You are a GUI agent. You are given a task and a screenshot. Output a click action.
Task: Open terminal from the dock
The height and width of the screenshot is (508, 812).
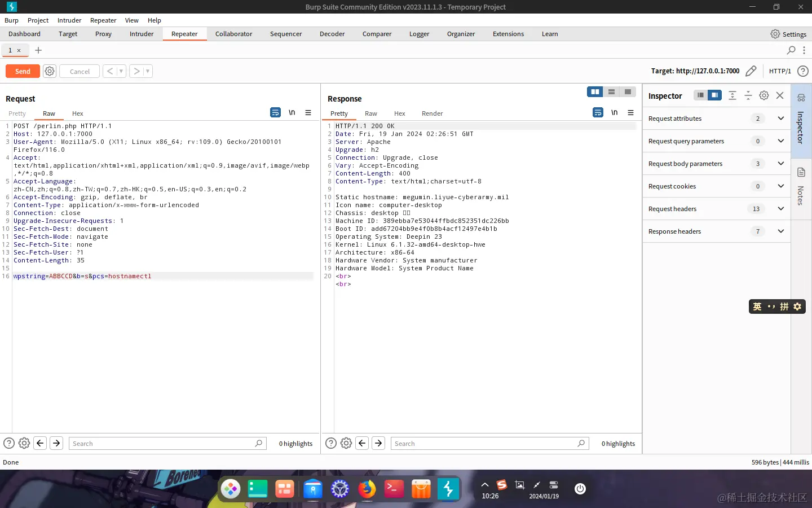click(x=394, y=489)
